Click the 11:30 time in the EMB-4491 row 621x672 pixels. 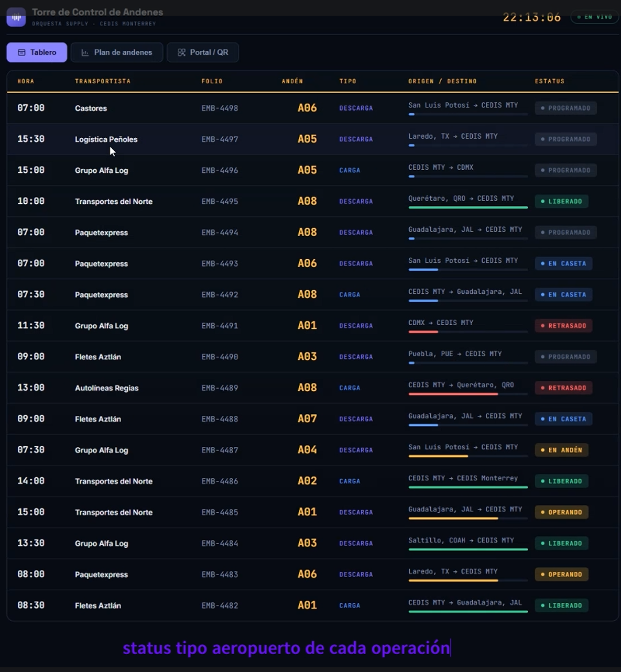[31, 326]
